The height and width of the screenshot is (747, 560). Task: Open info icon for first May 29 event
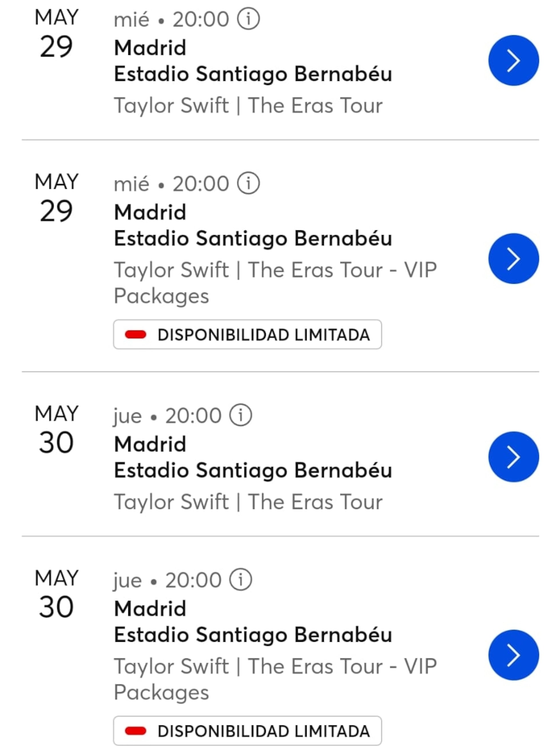tap(248, 19)
